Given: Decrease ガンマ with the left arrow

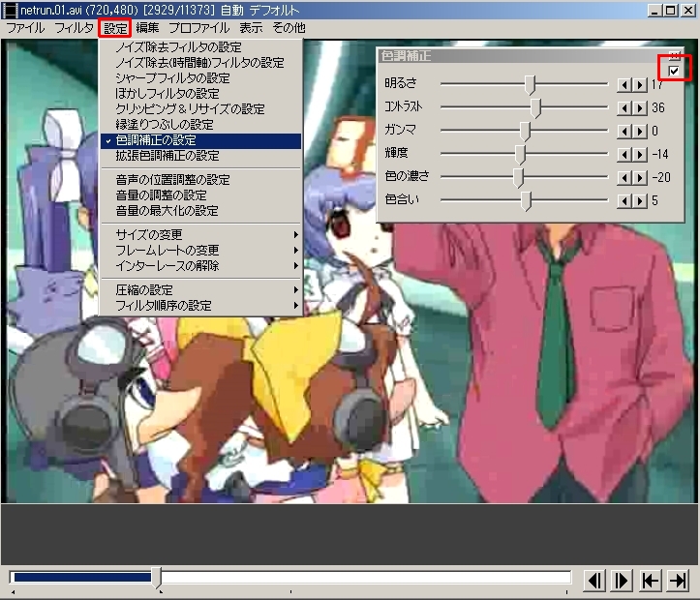Looking at the screenshot, I should click(x=624, y=132).
